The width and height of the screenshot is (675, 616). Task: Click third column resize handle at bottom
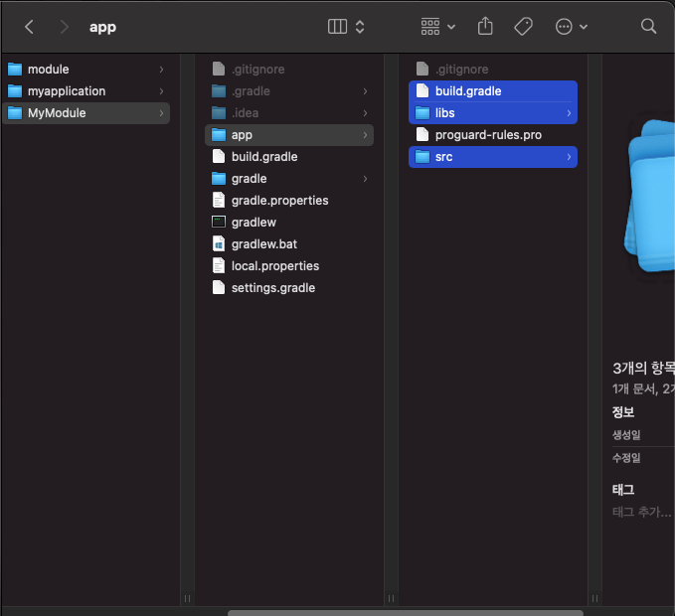(x=594, y=598)
